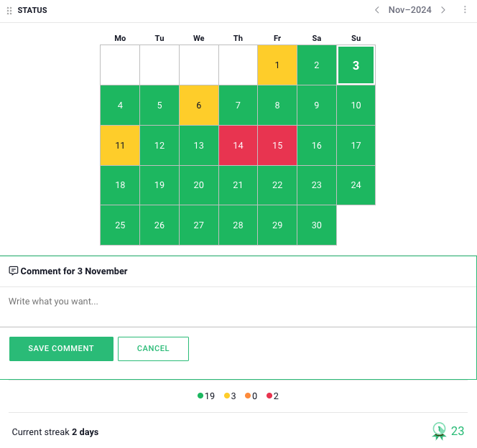This screenshot has height=448, width=477.
Task: Select red day 15 on the calendar
Action: click(277, 146)
